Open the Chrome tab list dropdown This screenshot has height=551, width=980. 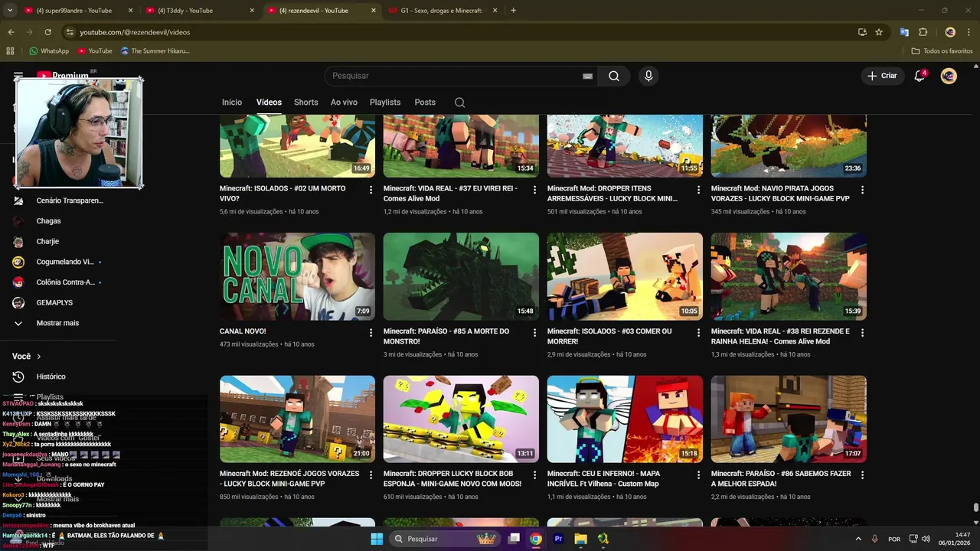pos(10,11)
